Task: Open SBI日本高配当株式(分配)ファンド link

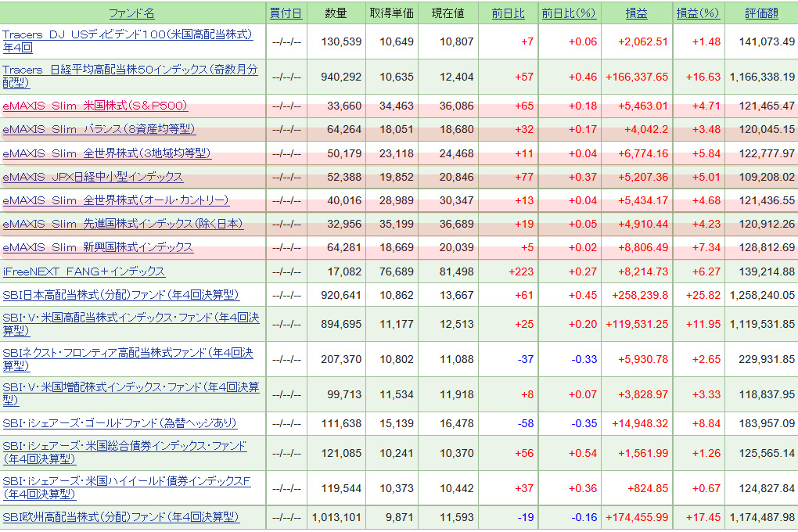Action: pyautogui.click(x=120, y=295)
